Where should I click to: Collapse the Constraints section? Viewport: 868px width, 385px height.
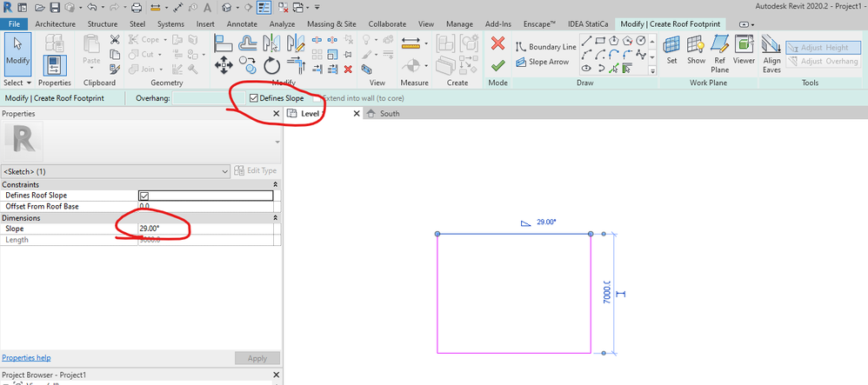[276, 184]
